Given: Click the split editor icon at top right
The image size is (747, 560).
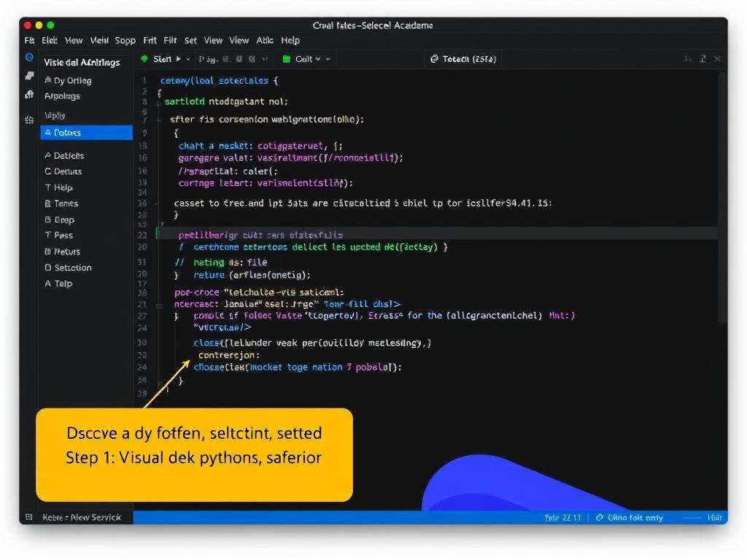Looking at the screenshot, I should pos(687,58).
